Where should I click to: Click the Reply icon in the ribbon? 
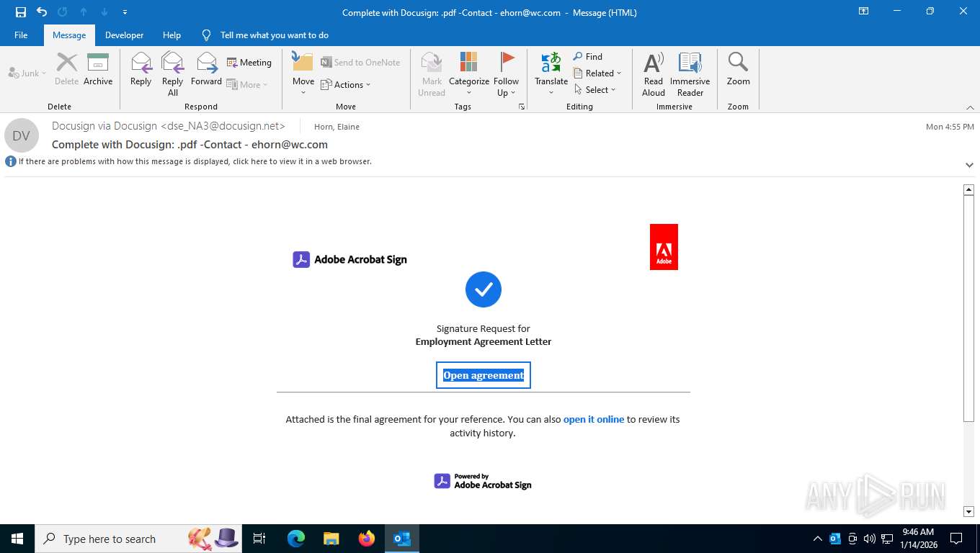pos(141,71)
